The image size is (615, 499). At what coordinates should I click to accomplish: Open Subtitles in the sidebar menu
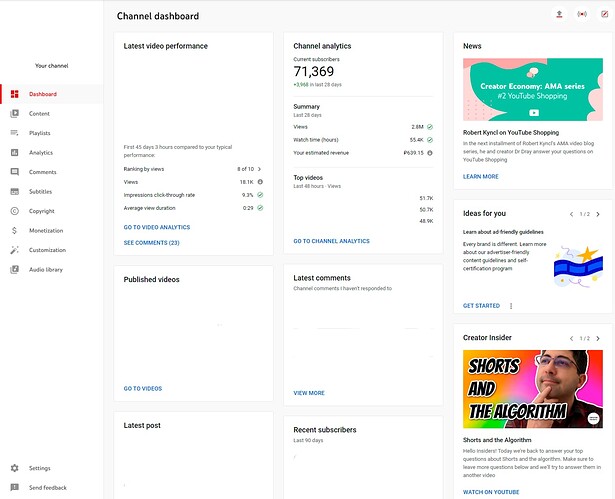pos(52,191)
